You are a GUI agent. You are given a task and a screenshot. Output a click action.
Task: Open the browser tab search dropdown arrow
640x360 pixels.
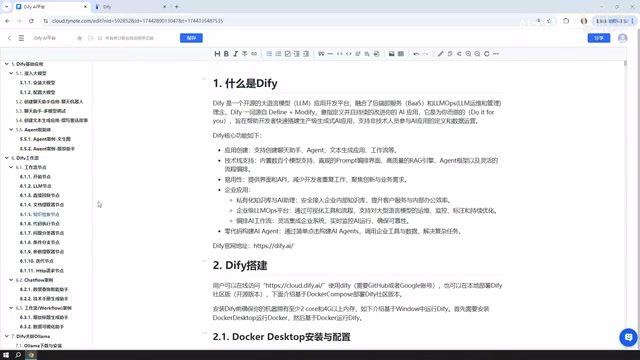6,7
